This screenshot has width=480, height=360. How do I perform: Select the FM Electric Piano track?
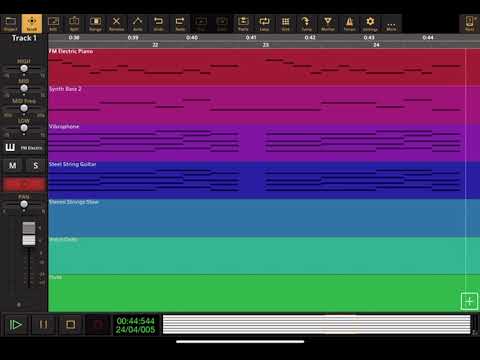[x=264, y=67]
